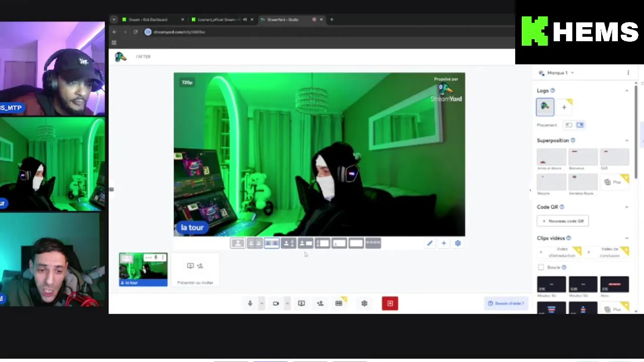This screenshot has height=362, width=644.
Task: Open the brand panel three-dot menu
Action: click(x=628, y=73)
